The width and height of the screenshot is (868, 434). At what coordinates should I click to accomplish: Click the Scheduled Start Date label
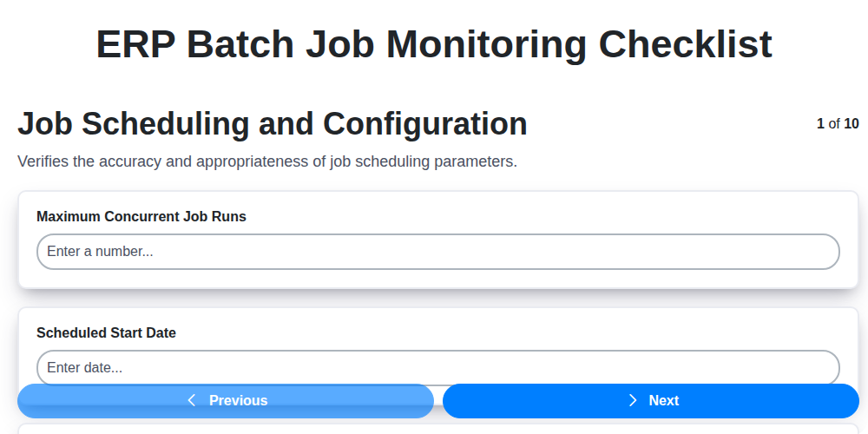106,332
